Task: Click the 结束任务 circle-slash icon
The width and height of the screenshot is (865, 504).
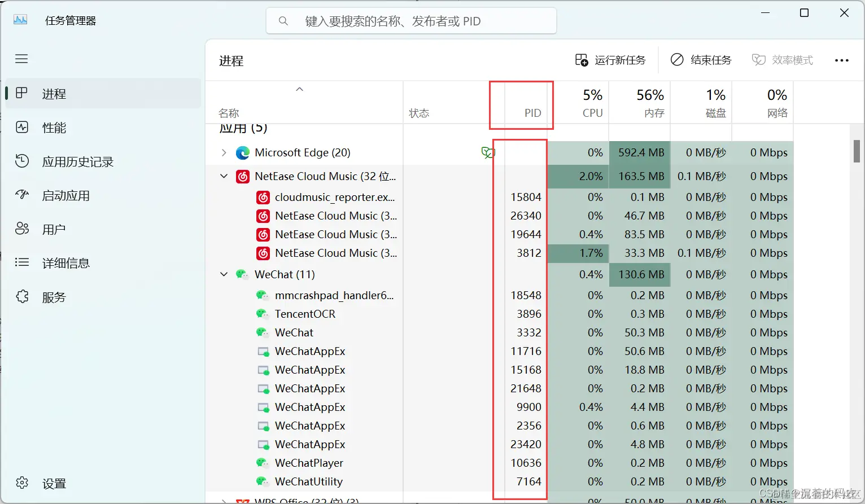Action: [x=677, y=60]
